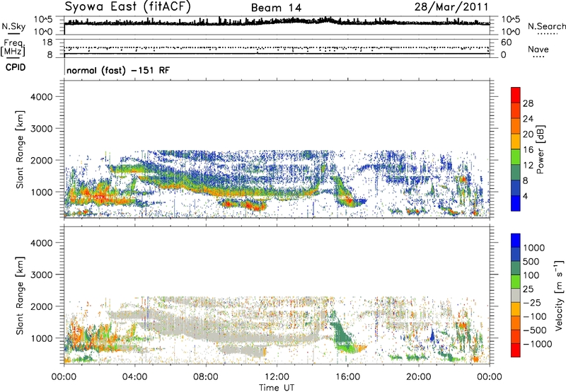Click the 2000 km tick on the power panel
566x392 pixels.
click(42, 160)
